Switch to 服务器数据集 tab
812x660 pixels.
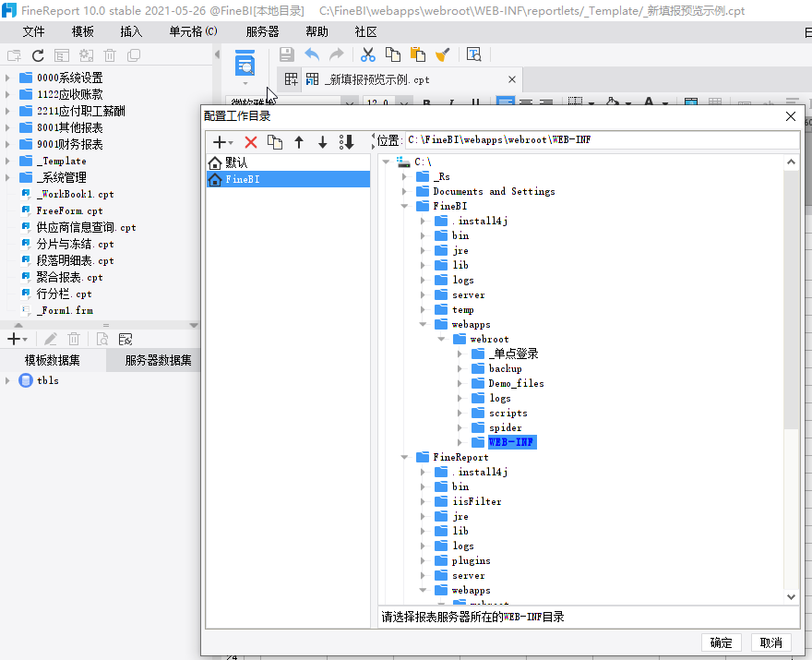(x=158, y=360)
